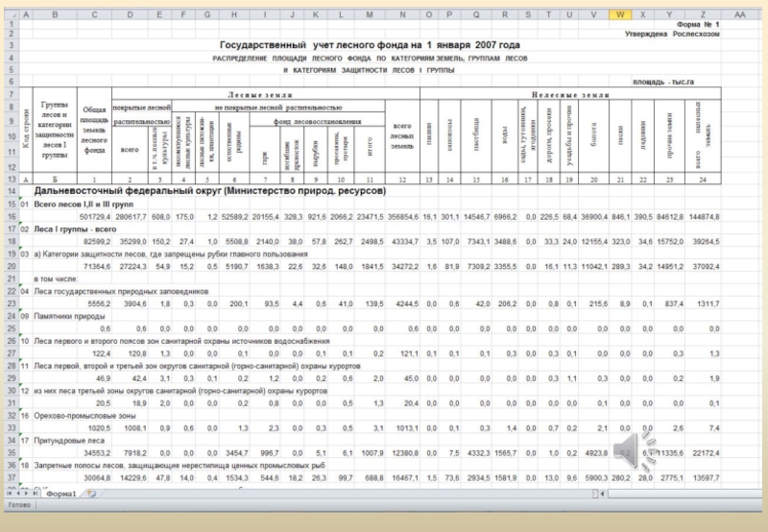Jump to first sheet with navigation arrow
This screenshot has width=768, height=532.
(9, 493)
